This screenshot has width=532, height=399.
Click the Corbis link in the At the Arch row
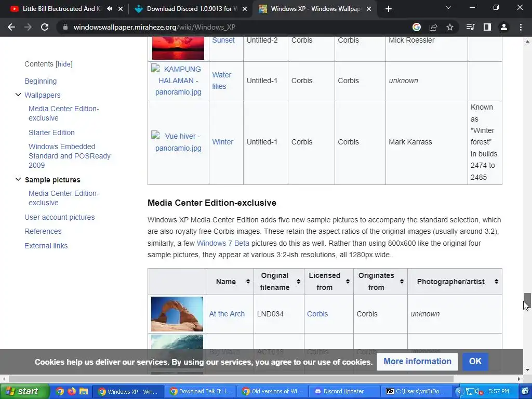(317, 314)
